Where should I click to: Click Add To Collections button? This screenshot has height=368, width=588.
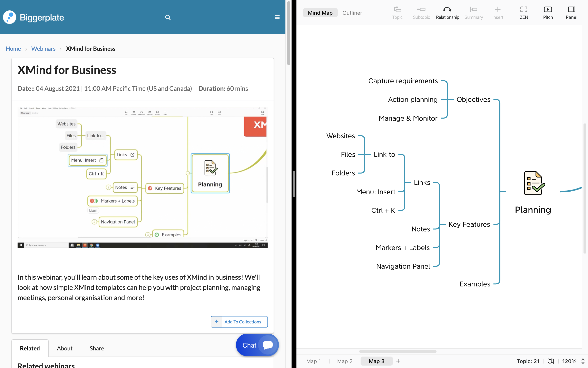239,322
